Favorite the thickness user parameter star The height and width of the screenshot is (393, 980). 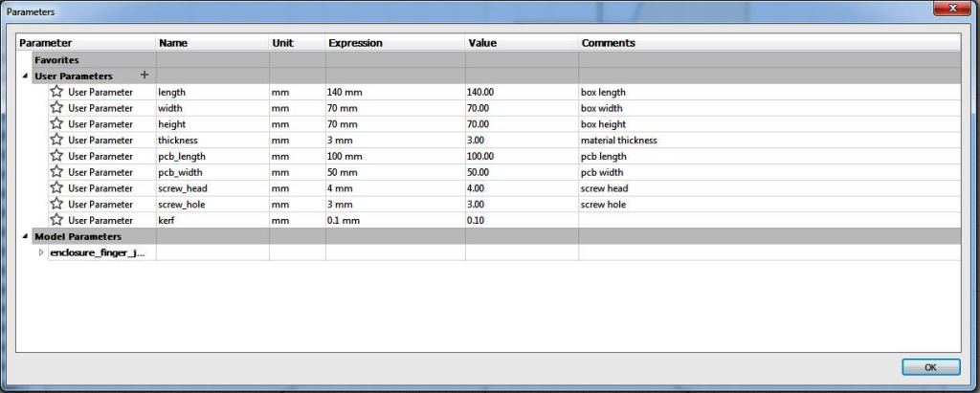click(56, 140)
